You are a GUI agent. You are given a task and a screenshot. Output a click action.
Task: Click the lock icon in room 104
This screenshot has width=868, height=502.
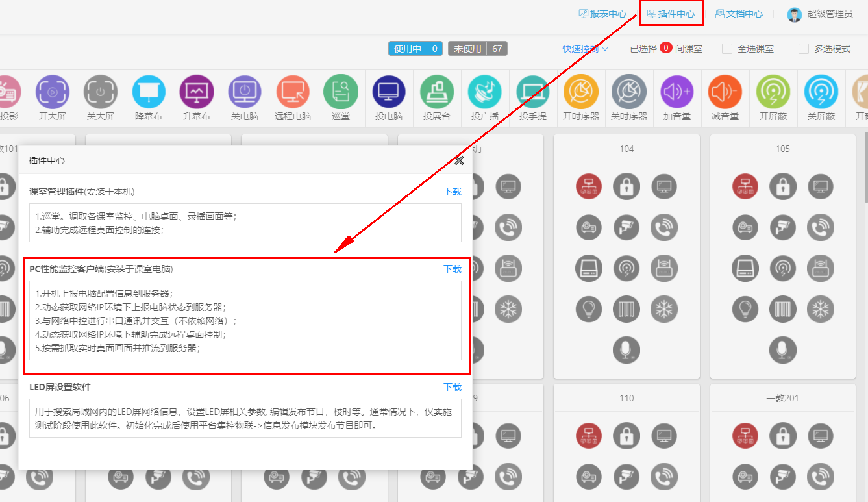(626, 186)
